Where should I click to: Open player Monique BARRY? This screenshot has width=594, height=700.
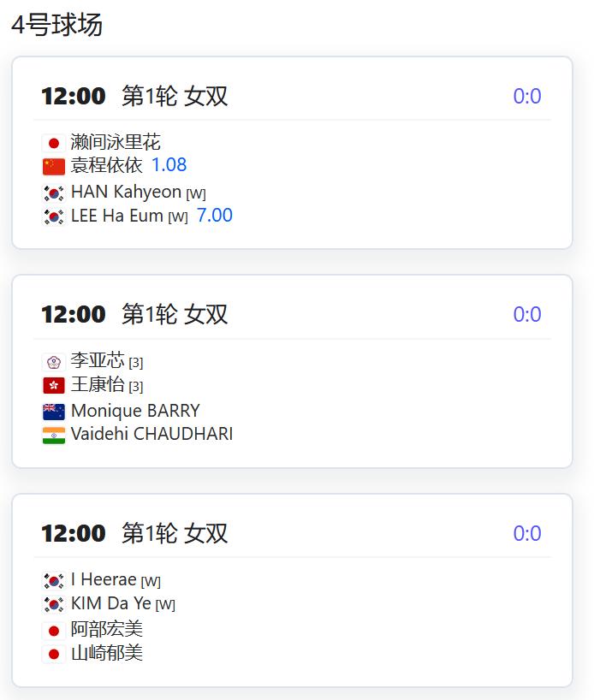click(x=135, y=411)
